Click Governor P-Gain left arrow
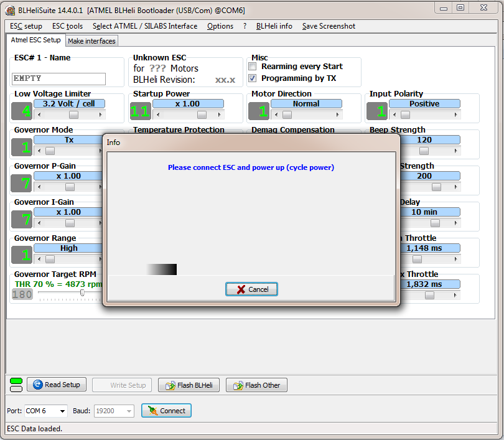The height and width of the screenshot is (440, 504). pyautogui.click(x=39, y=187)
